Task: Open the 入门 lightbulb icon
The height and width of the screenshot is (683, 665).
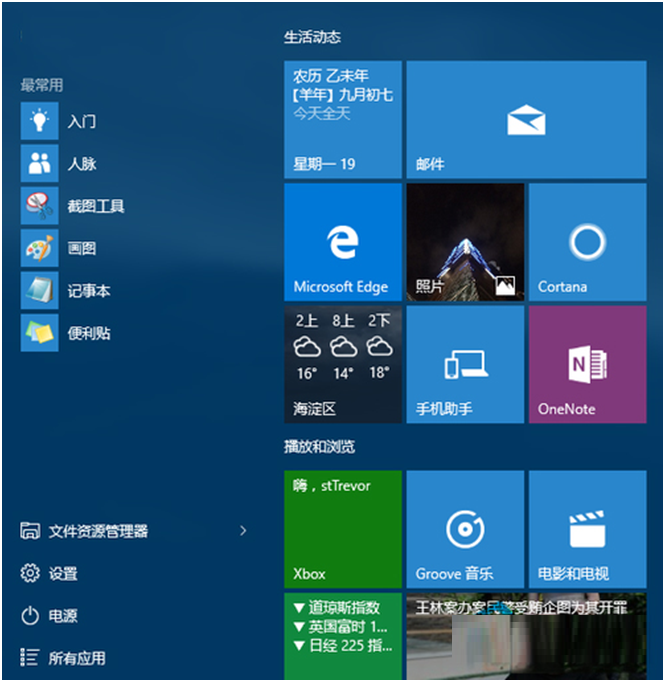Action: click(39, 121)
